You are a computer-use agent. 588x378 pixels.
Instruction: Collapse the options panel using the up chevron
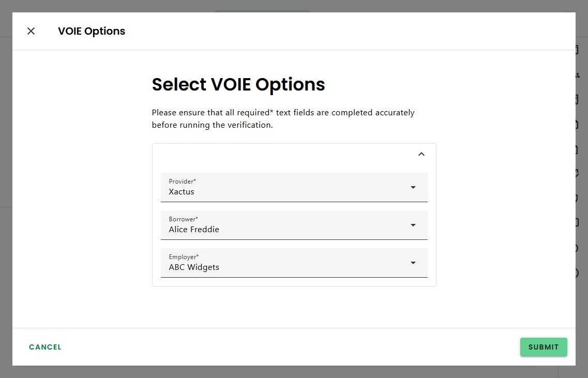(x=421, y=154)
